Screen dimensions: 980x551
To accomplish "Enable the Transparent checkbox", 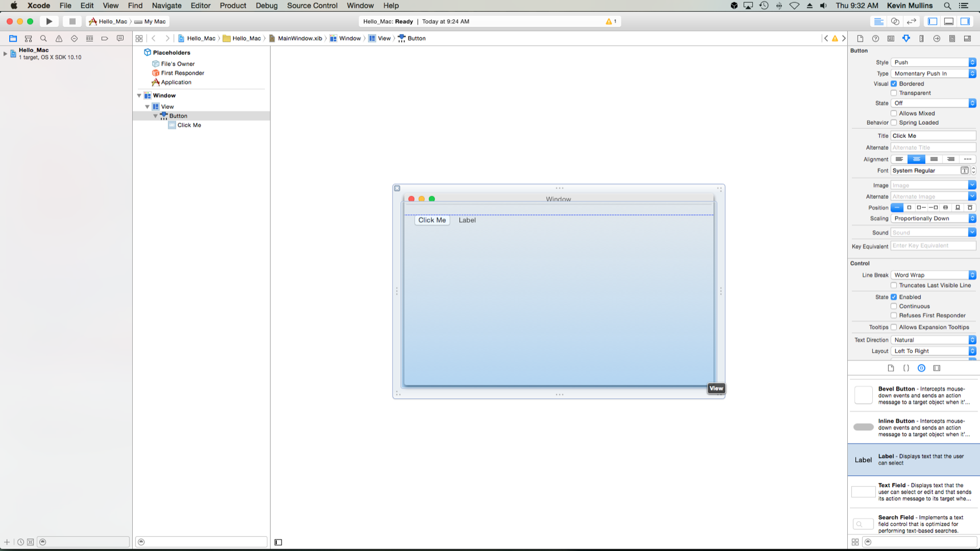I will (894, 93).
